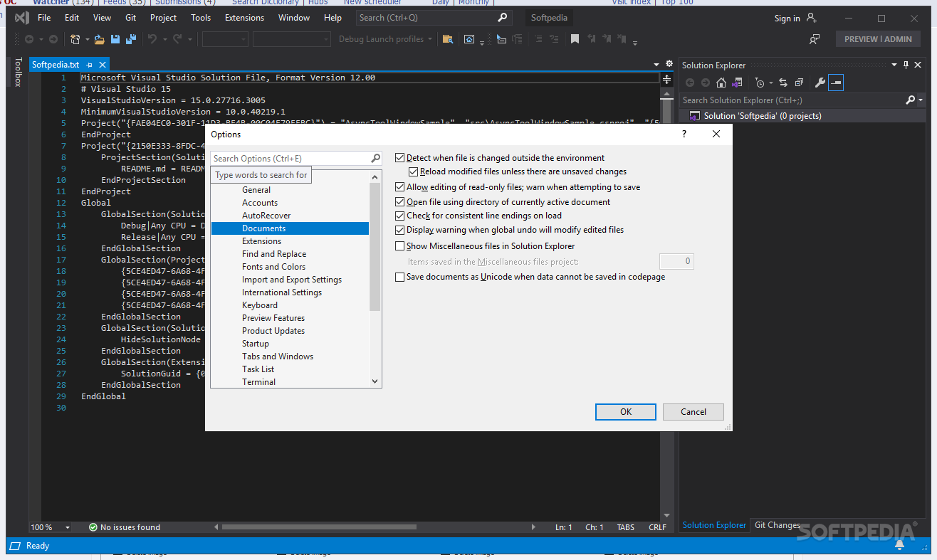This screenshot has width=937, height=560.
Task: Select Fonts and Colors in options list
Action: (273, 267)
